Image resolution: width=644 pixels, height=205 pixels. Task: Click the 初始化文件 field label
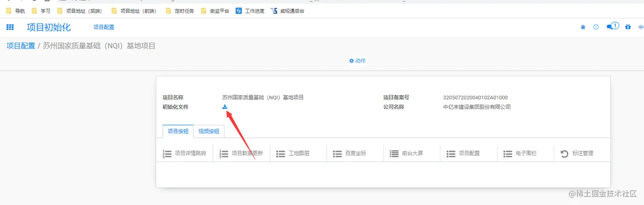175,107
